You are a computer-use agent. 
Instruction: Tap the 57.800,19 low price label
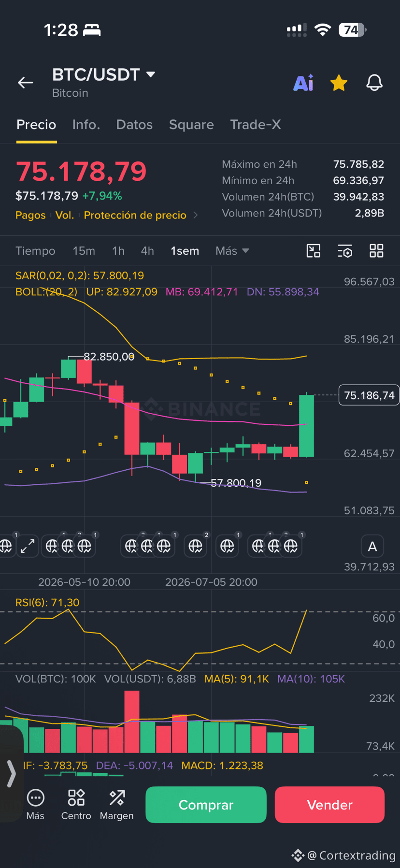tap(236, 483)
